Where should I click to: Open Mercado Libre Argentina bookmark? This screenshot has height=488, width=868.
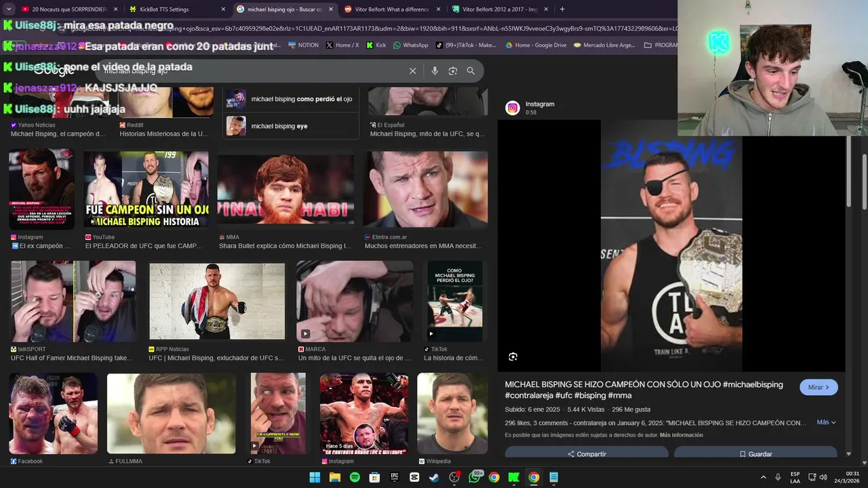coord(604,45)
